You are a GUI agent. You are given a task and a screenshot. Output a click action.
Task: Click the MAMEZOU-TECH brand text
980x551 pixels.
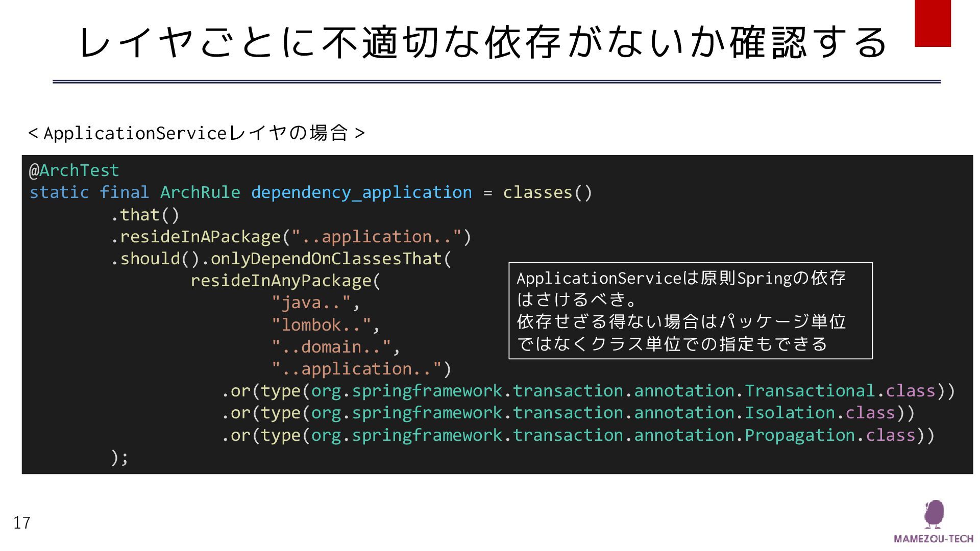(x=934, y=539)
